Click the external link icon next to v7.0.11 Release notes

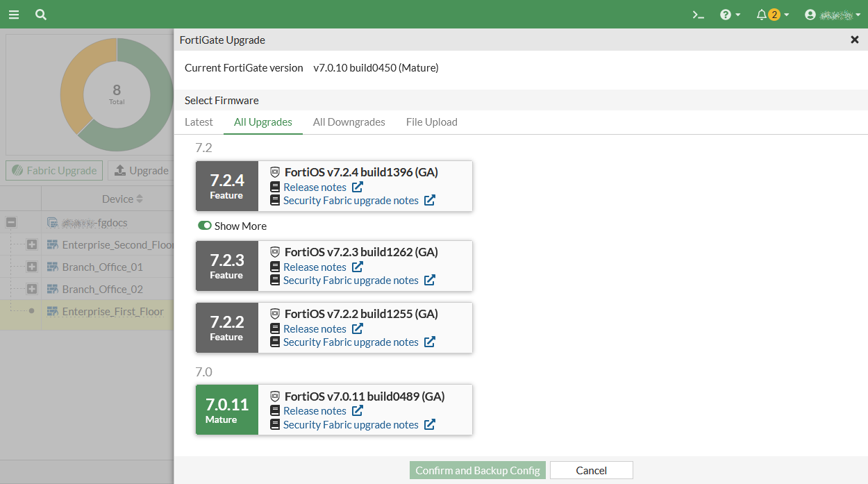click(357, 410)
